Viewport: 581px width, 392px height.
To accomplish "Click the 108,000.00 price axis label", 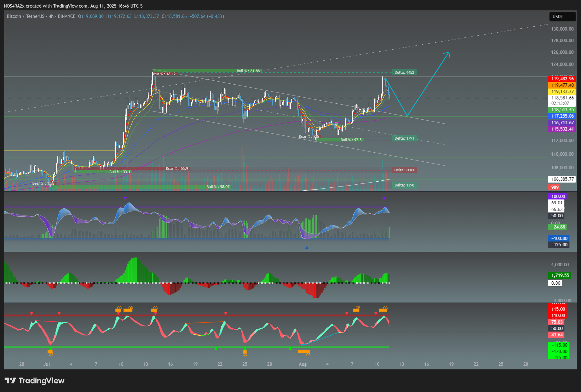I will (562, 168).
